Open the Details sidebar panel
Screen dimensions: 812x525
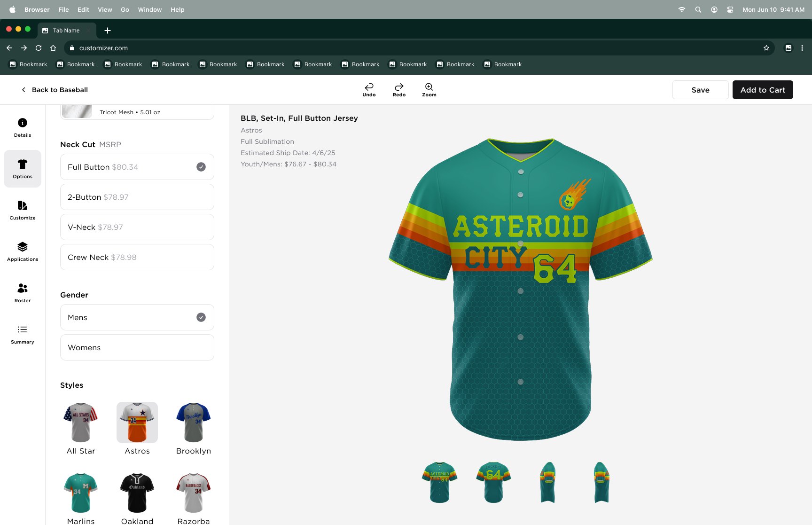(x=23, y=127)
